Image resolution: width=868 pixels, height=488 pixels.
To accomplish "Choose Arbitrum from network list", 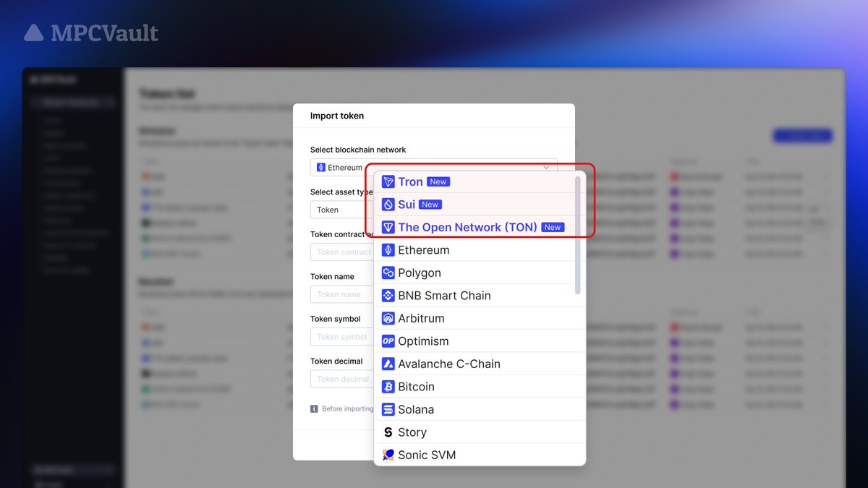I will (x=480, y=318).
